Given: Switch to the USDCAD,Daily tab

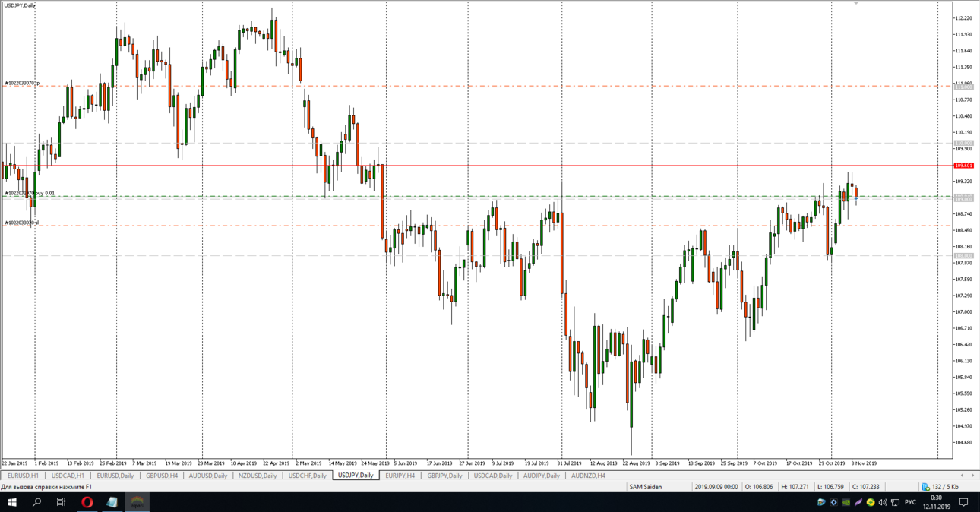Looking at the screenshot, I should 493,476.
